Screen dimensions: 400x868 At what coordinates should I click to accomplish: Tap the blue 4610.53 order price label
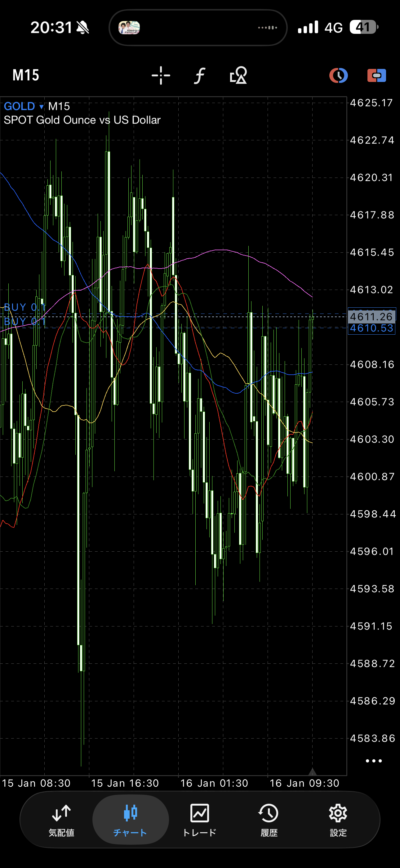(371, 328)
